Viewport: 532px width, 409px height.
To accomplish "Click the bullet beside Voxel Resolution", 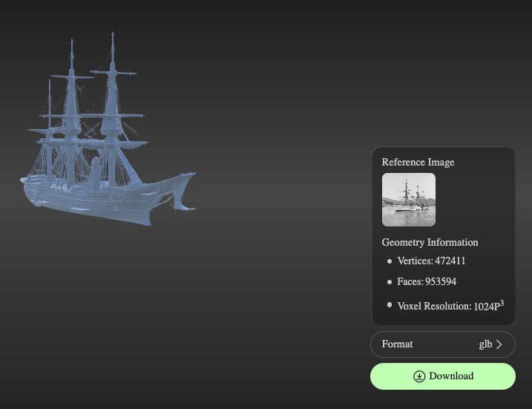I will [x=390, y=305].
